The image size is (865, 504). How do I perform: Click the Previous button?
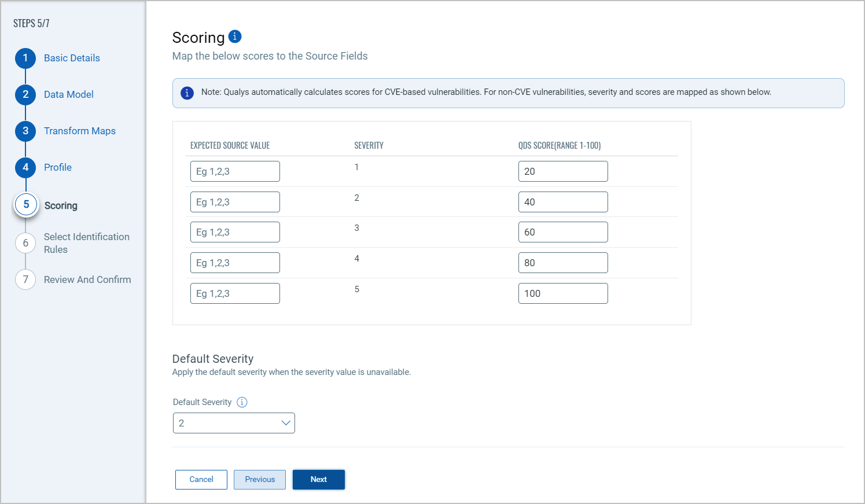coord(260,480)
